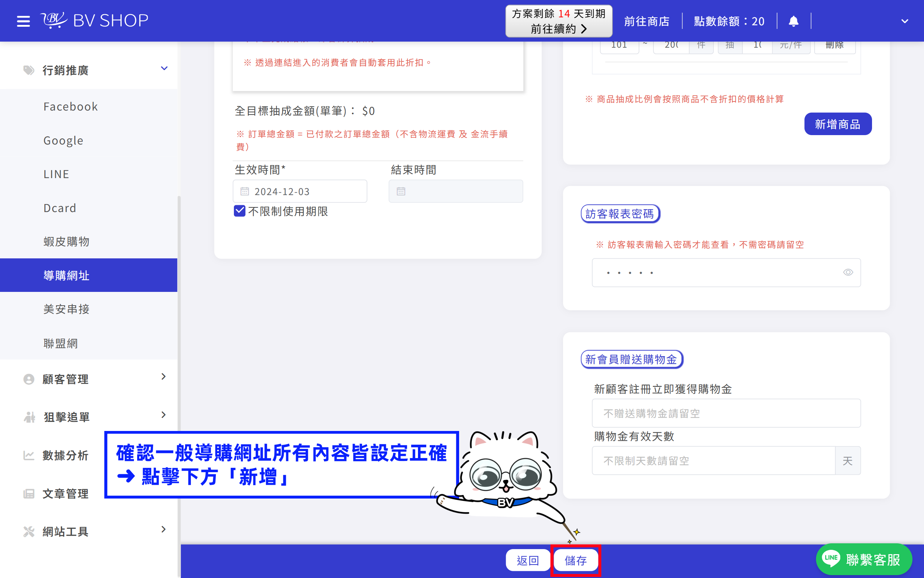Click the 購物金有效天數 input field

coord(713,461)
